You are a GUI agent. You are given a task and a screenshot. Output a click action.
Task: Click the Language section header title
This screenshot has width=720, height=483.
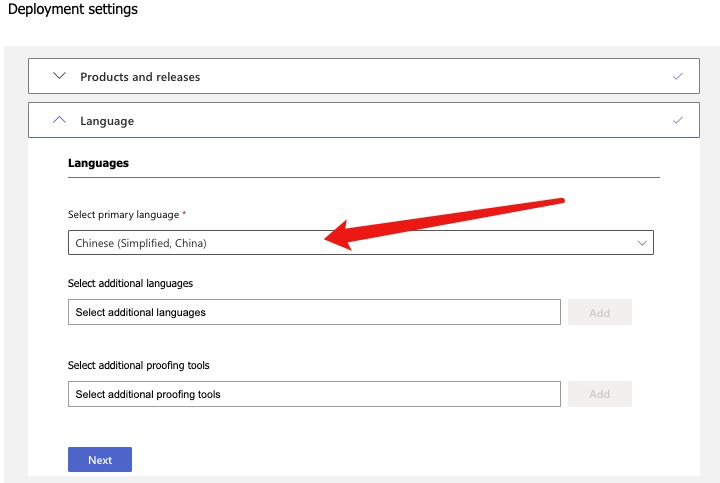pyautogui.click(x=107, y=121)
